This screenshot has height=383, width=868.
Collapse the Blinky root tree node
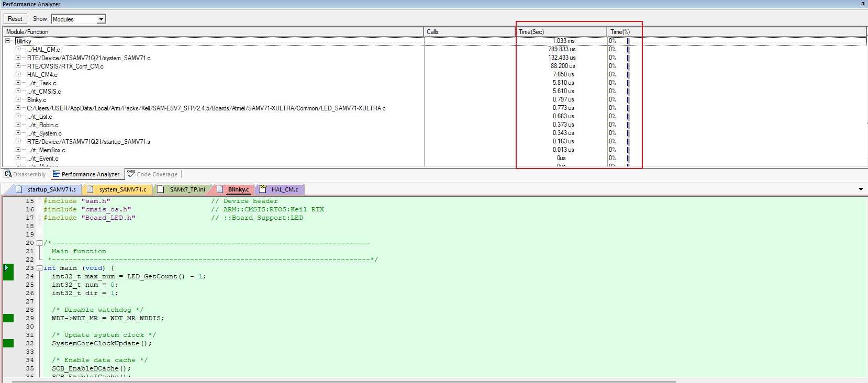[8, 41]
